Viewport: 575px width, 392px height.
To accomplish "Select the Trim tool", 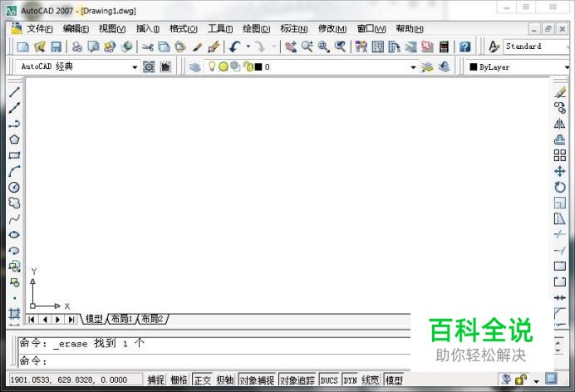I will coord(559,234).
